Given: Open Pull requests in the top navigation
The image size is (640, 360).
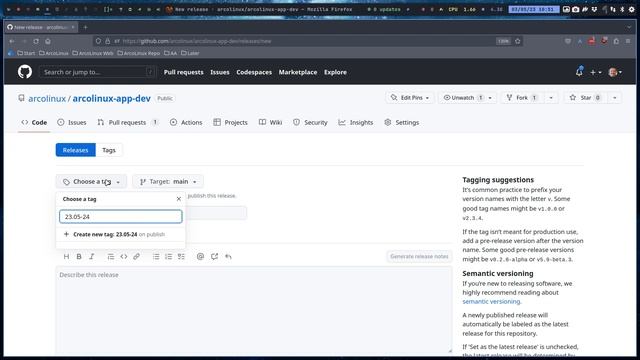Looking at the screenshot, I should pos(183,72).
